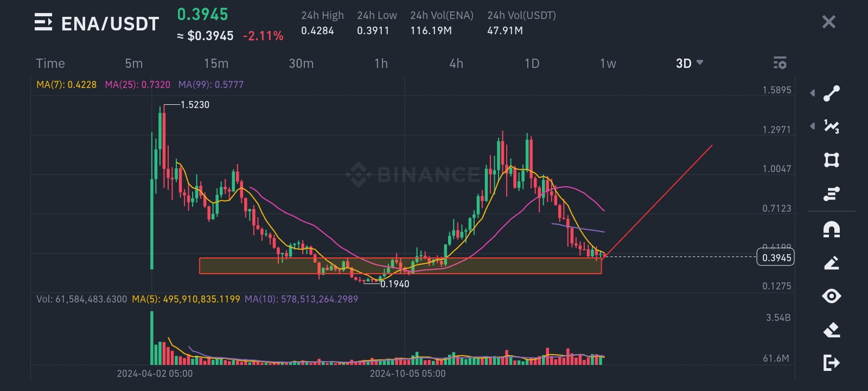Hide all drawings with eye icon
The height and width of the screenshot is (391, 868).
coord(832,296)
